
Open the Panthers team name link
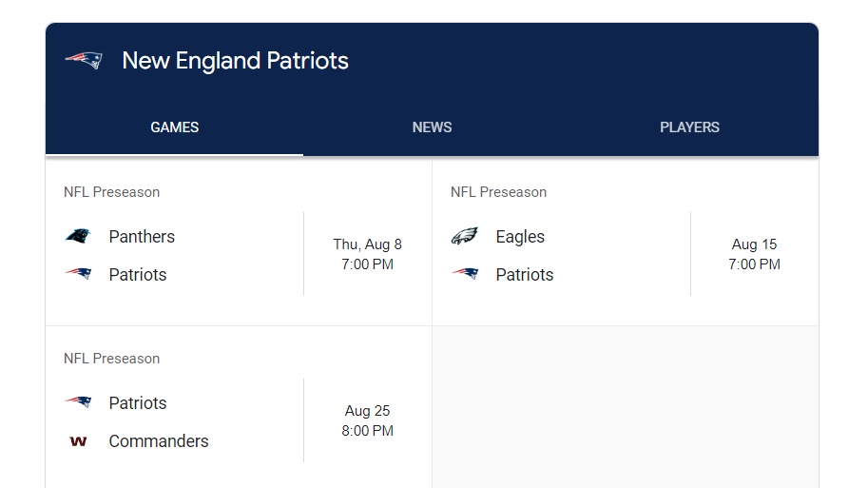point(142,237)
